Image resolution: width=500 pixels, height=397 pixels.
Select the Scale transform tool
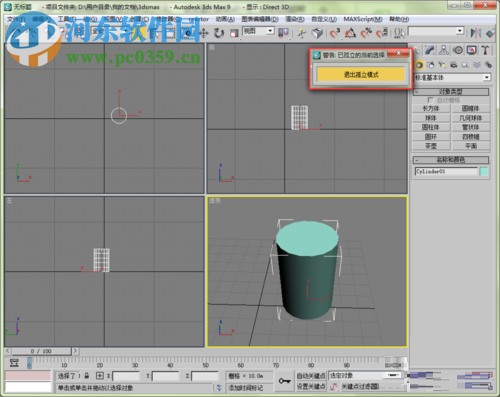click(x=234, y=33)
